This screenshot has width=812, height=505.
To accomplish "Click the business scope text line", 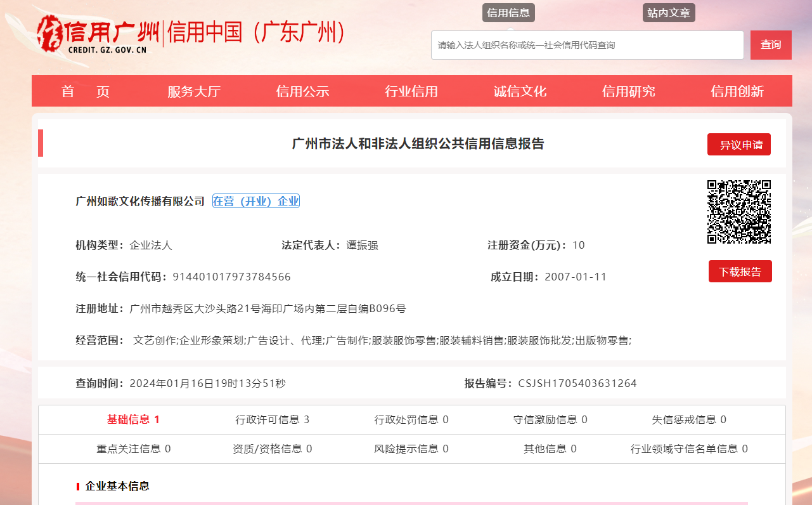I will point(382,341).
